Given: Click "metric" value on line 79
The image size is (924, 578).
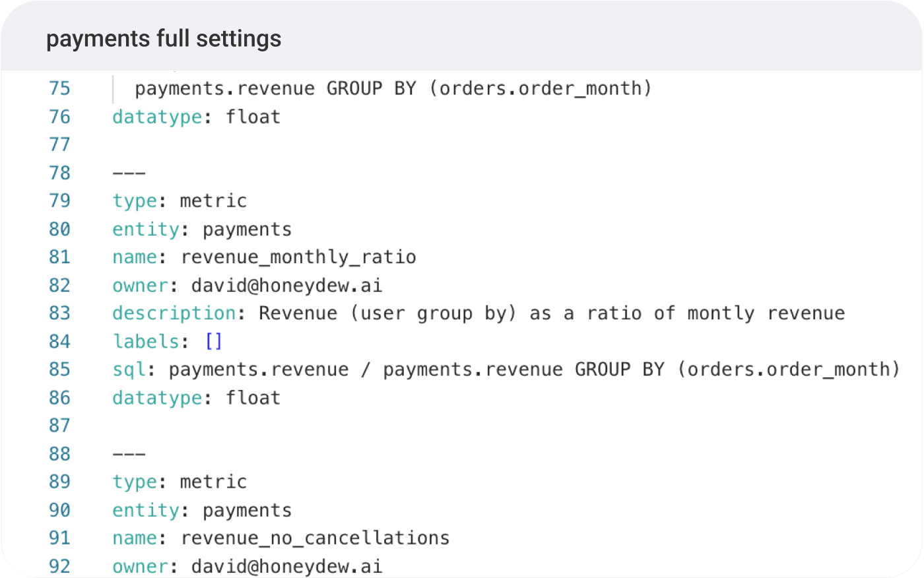Looking at the screenshot, I should [213, 201].
